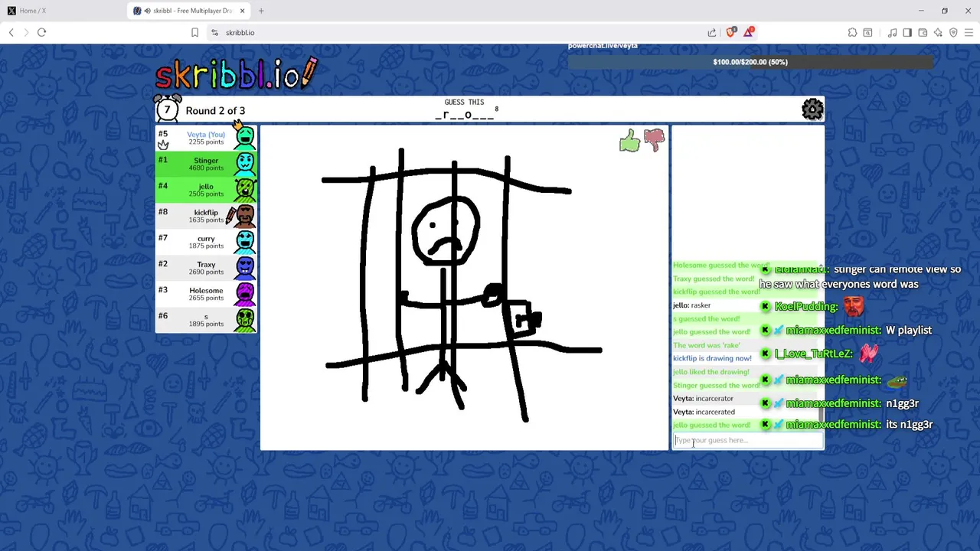The width and height of the screenshot is (980, 551).
Task: Click the word hint blanks
Action: (x=465, y=115)
